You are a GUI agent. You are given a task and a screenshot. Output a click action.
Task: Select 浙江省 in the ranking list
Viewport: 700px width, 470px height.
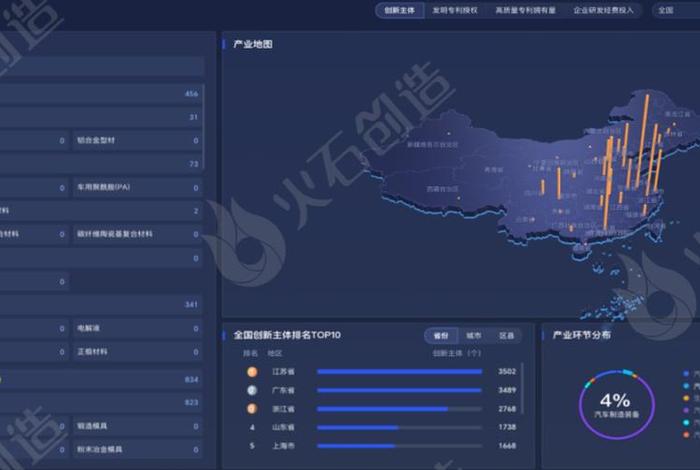[283, 409]
